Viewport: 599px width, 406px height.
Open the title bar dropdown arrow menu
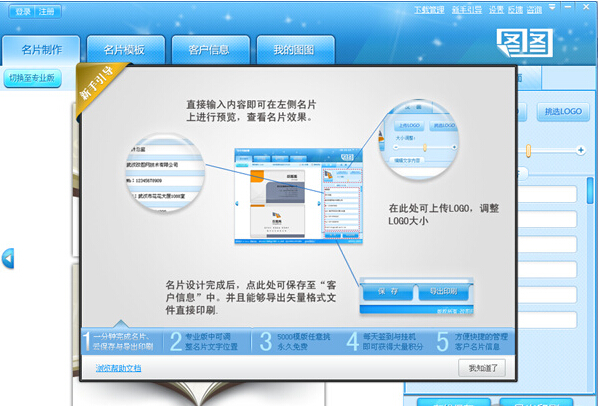coord(552,7)
